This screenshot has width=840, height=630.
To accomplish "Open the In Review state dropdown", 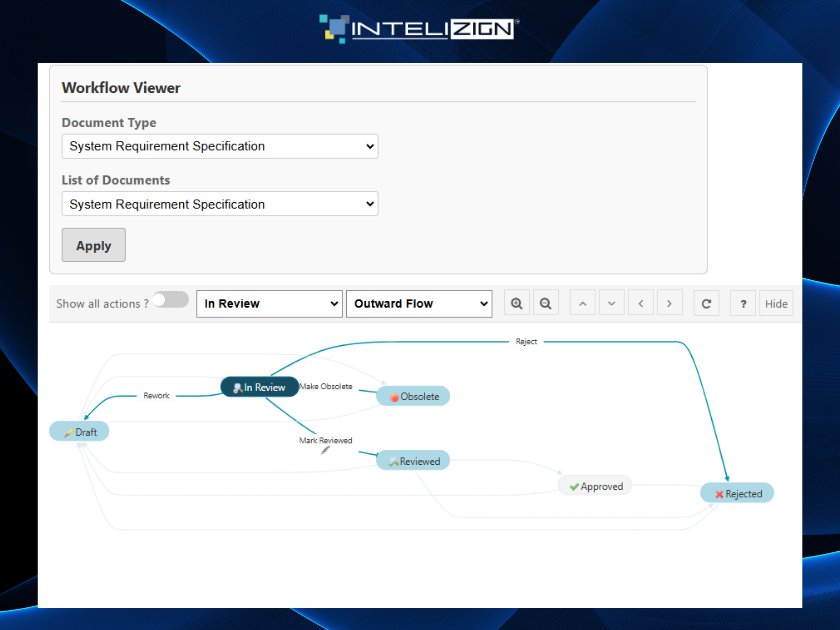I will coord(269,303).
